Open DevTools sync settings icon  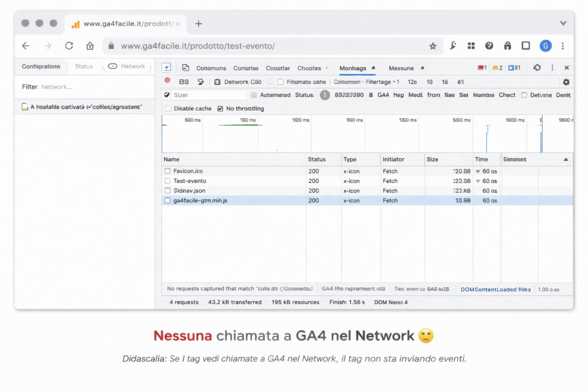point(537,68)
